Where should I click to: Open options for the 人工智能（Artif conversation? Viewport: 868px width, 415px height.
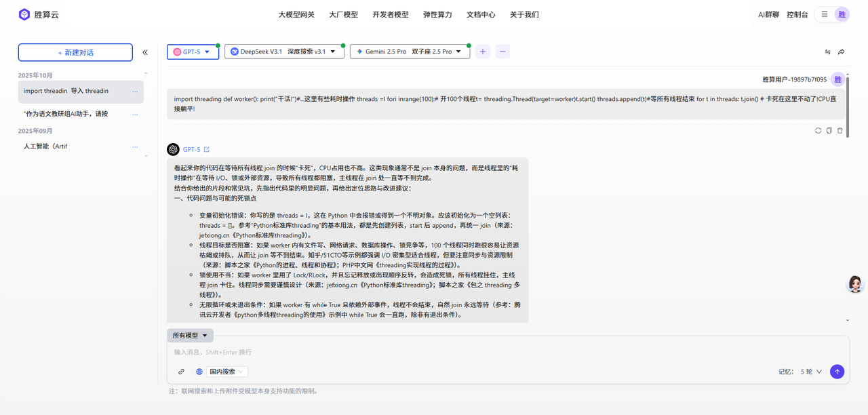[x=135, y=146]
